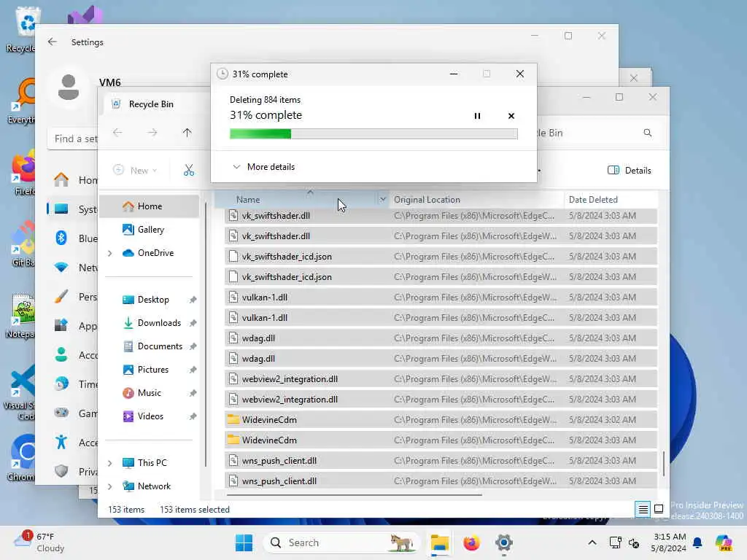Select vk_swiftshader_icd.json from EdgeW location

(441, 276)
